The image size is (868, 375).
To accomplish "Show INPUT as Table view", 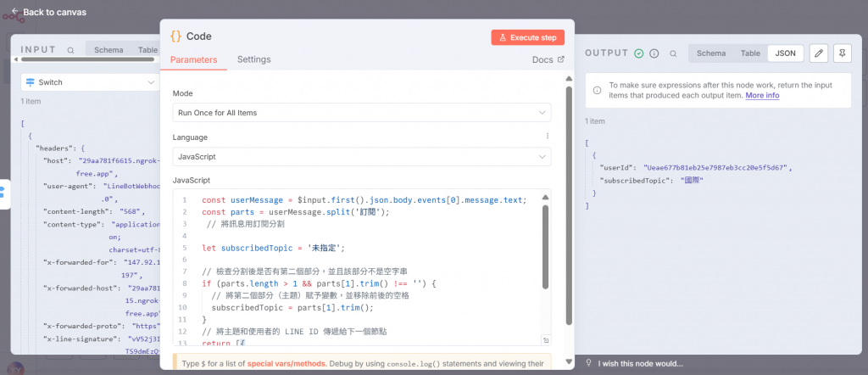I will click(x=147, y=50).
